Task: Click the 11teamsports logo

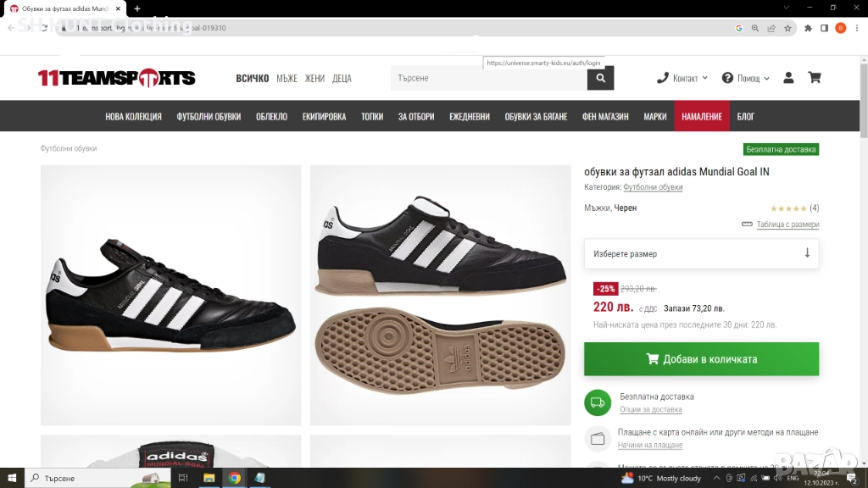Action: pyautogui.click(x=117, y=78)
